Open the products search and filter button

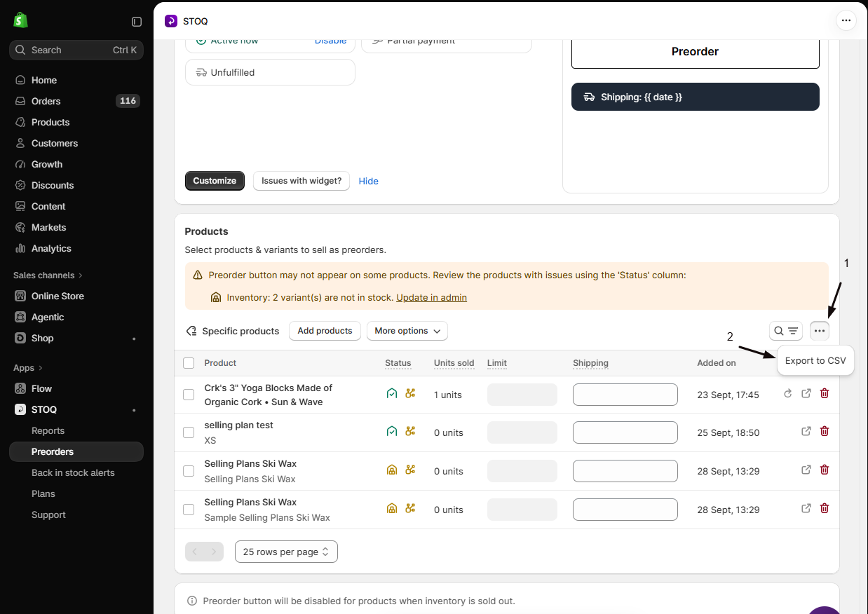(786, 331)
